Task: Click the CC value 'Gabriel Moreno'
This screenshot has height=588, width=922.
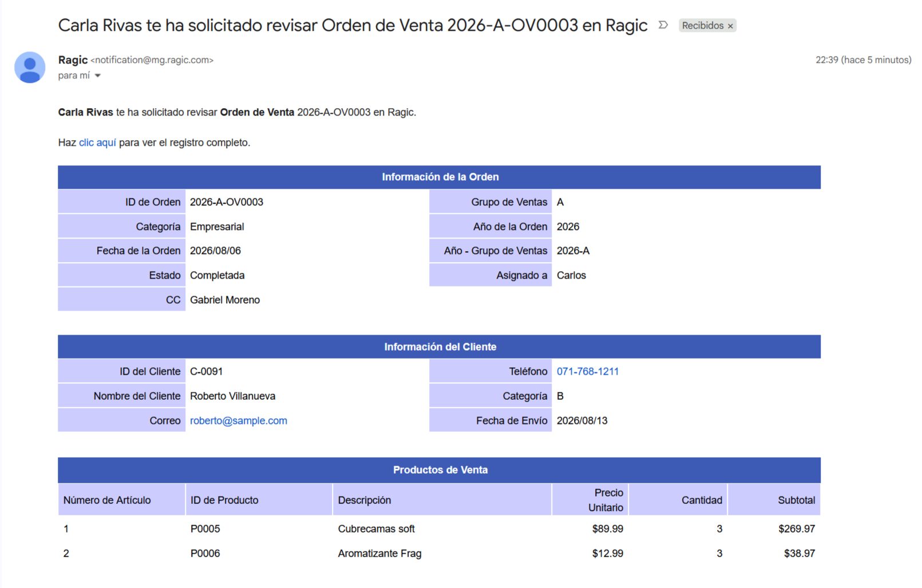Action: (x=225, y=300)
